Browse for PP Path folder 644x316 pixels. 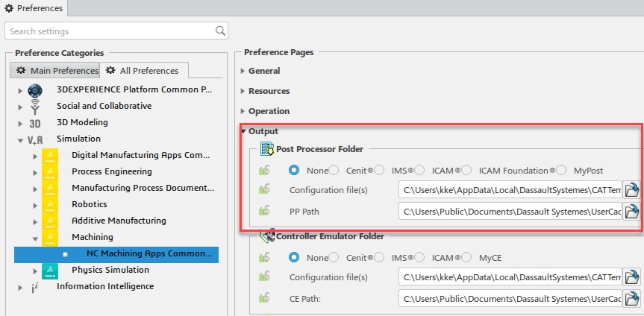coord(631,211)
